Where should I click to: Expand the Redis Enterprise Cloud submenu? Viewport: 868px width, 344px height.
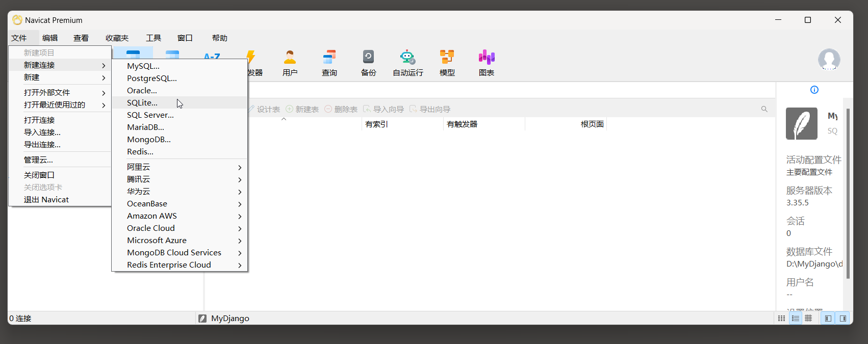(180, 265)
